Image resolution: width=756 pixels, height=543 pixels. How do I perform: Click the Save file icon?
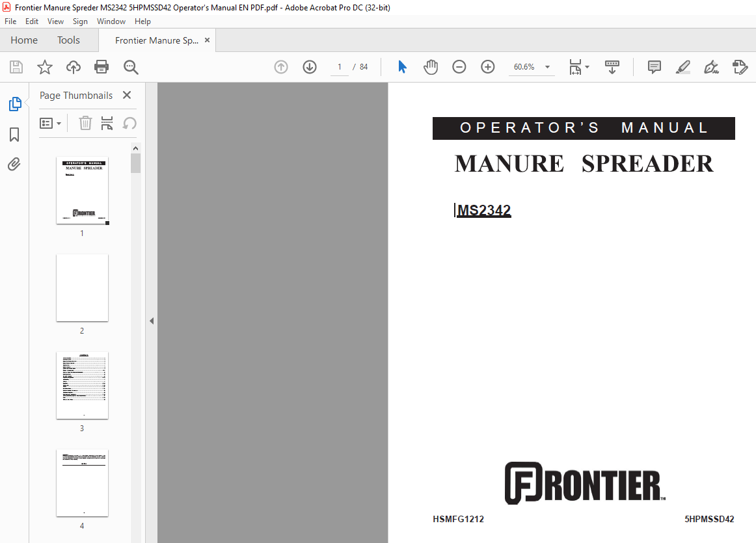(x=16, y=67)
